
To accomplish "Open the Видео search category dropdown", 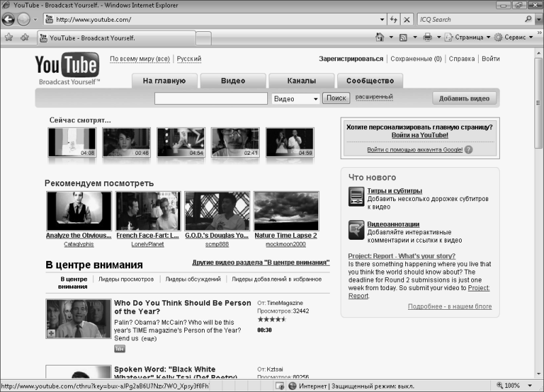I will [x=295, y=99].
